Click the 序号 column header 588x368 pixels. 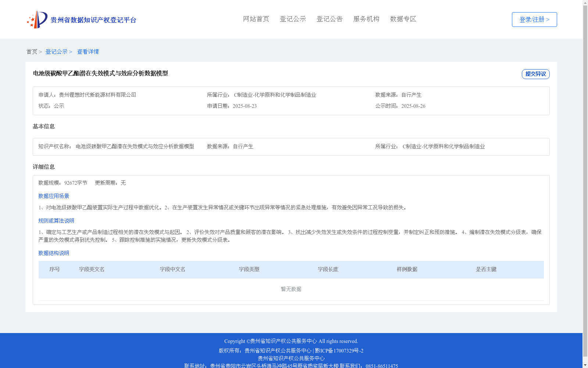(54, 269)
